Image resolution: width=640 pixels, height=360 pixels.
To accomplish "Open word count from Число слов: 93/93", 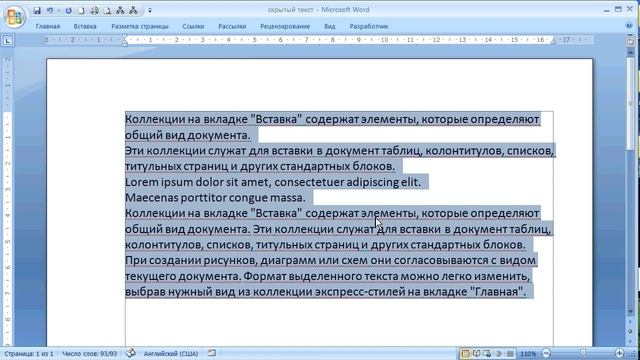I will pos(89,353).
